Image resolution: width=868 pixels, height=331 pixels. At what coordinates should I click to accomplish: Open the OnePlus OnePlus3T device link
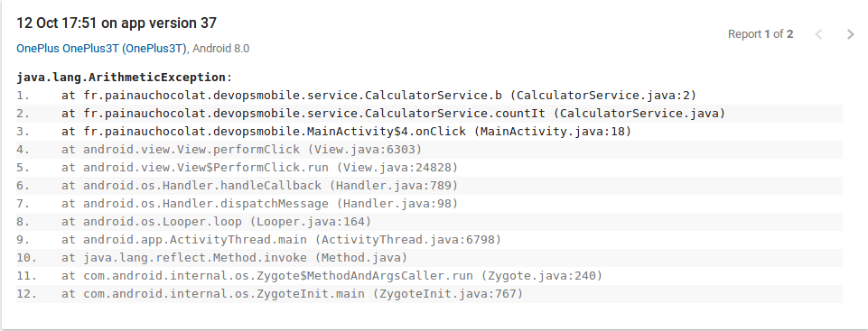click(x=102, y=49)
